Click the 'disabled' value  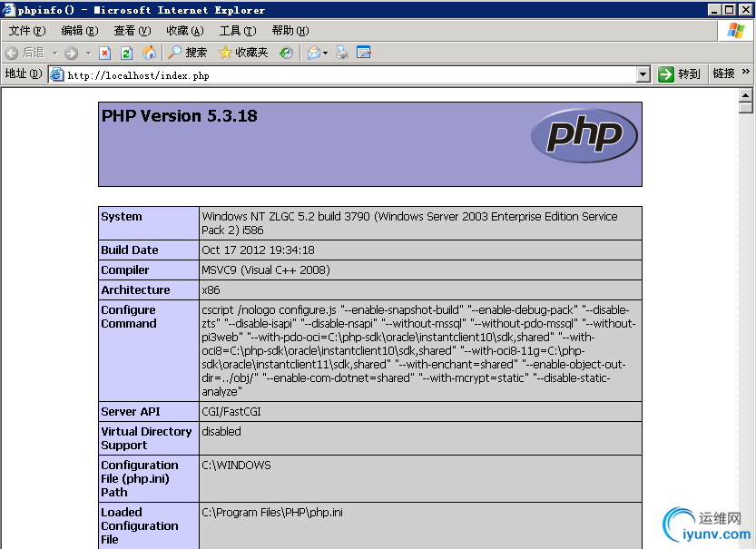coord(221,431)
